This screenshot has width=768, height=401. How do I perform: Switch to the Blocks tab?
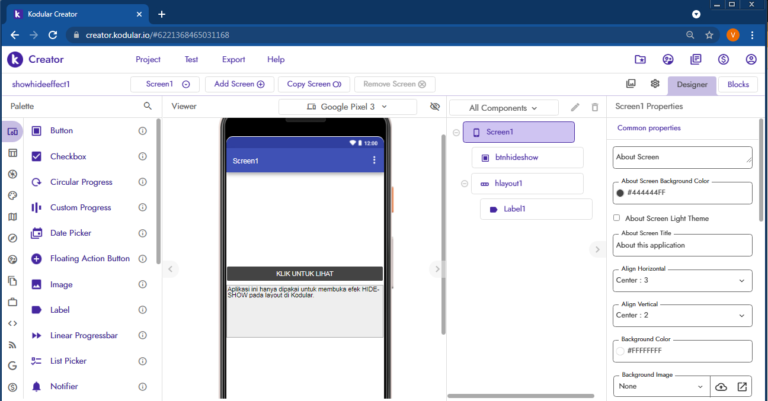[x=738, y=85]
